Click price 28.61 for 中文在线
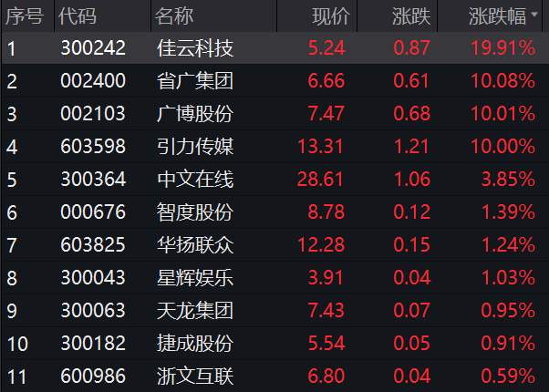The image size is (549, 392). tap(320, 180)
